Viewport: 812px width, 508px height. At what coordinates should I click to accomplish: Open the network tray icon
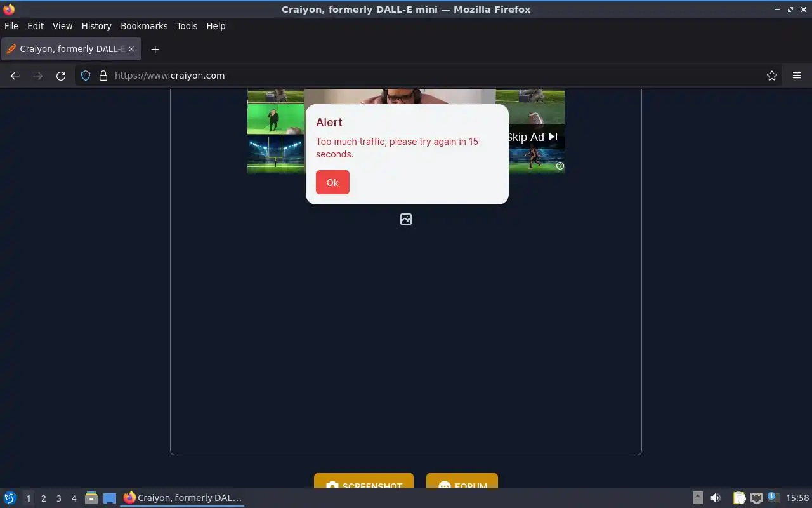756,498
